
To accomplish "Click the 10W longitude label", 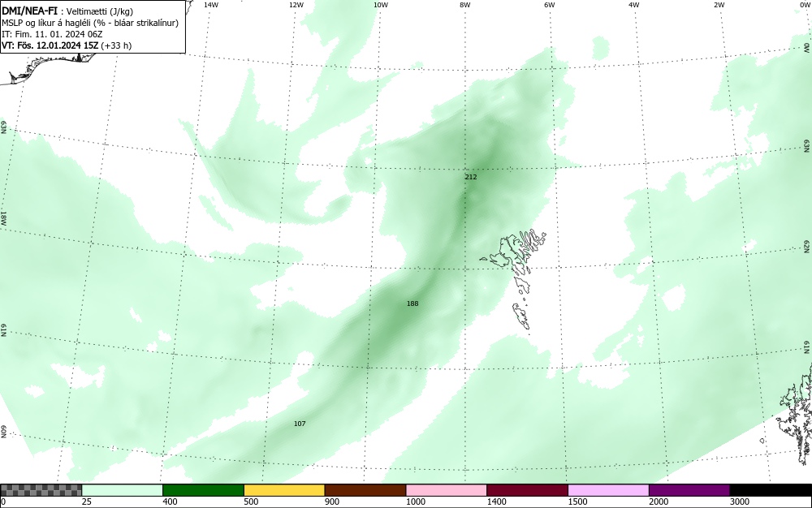I will [381, 5].
